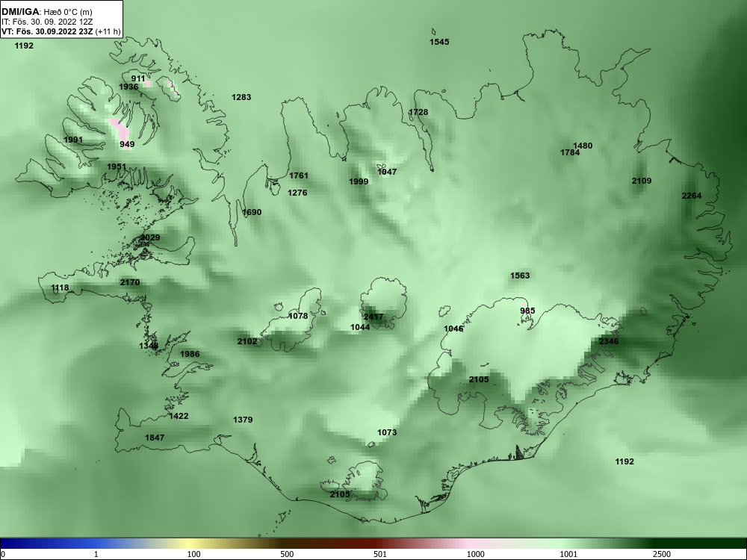Viewport: 747px width, 560px height.
Task: Pick the yellow section of the color bar
Action: click(x=190, y=544)
